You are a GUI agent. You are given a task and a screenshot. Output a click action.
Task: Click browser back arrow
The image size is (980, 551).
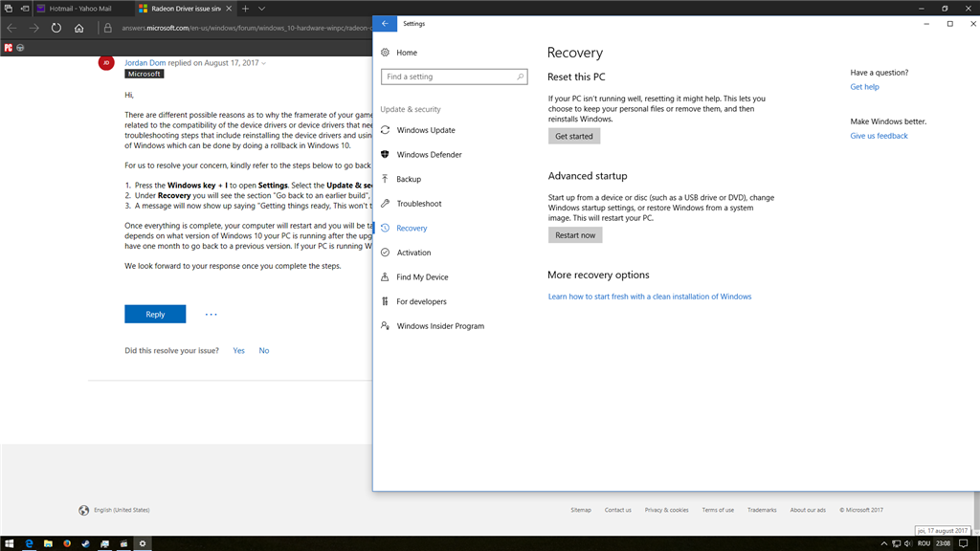pos(11,28)
